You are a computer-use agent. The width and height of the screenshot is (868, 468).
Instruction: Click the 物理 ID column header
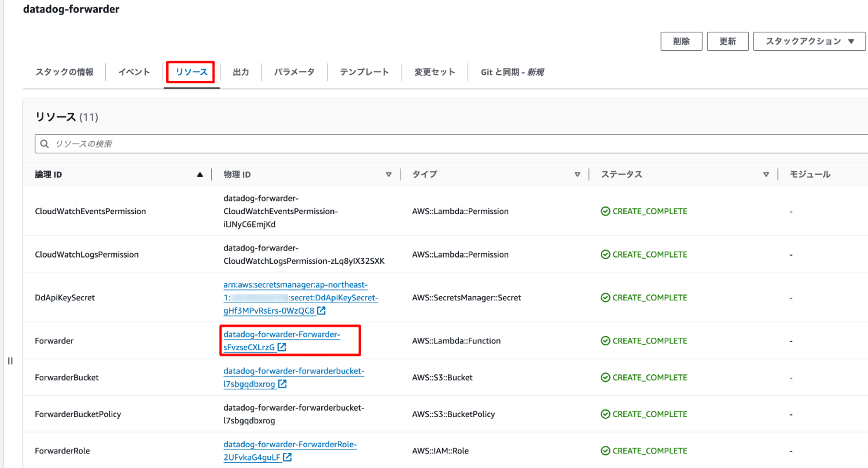pos(237,174)
